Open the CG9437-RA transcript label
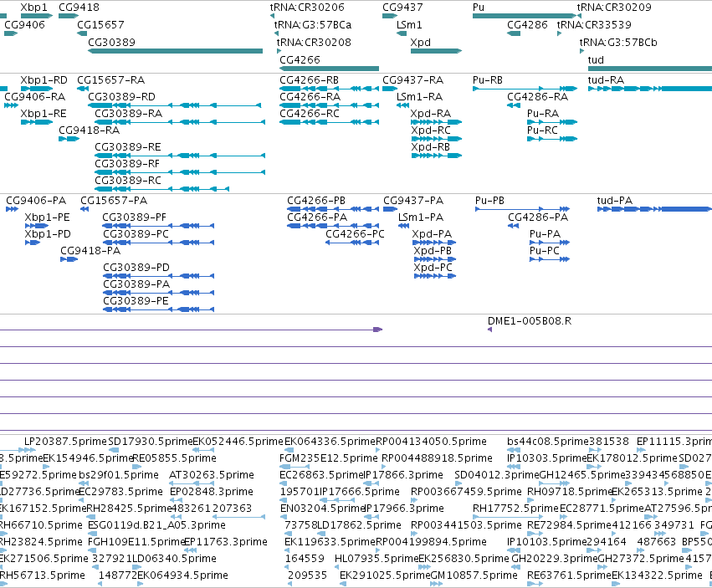 (412, 80)
